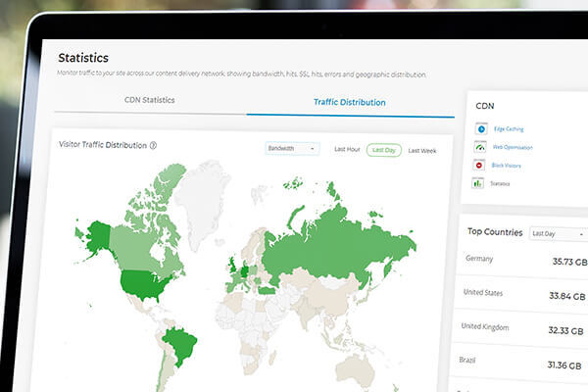Open the Block Visitors link

pos(507,166)
